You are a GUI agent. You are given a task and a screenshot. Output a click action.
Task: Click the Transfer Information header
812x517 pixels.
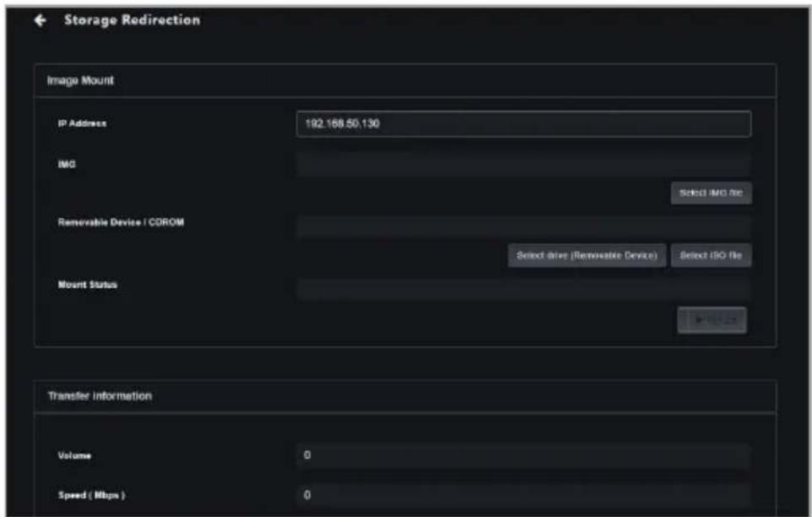point(100,396)
